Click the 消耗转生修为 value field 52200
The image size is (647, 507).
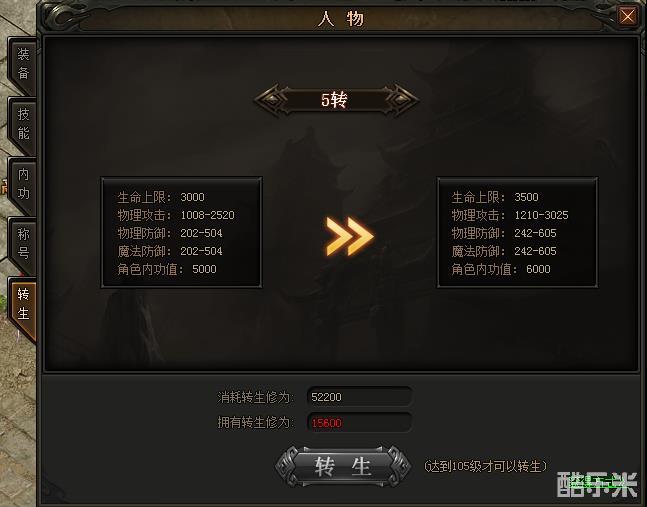359,397
